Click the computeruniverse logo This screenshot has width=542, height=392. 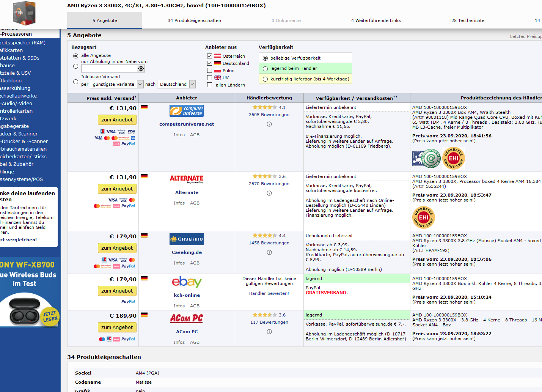187,111
